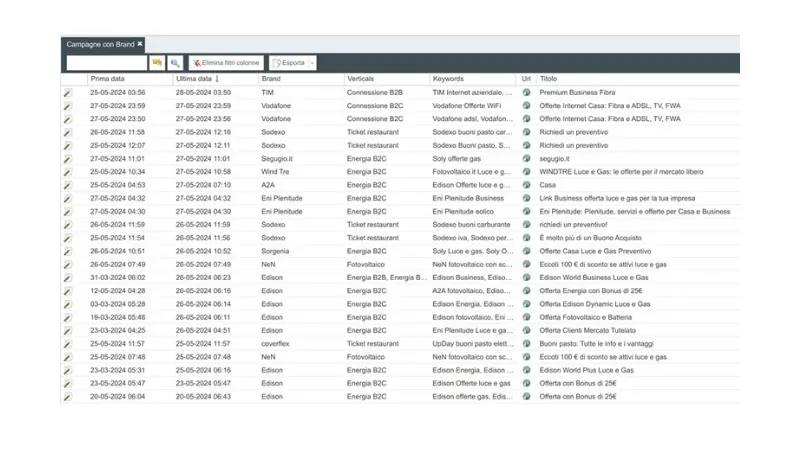
Task: Select Wind Tre brand cell
Action: 275,172
